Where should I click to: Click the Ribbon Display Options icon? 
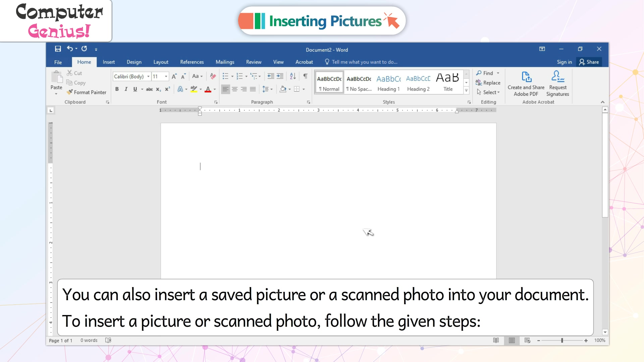click(542, 49)
